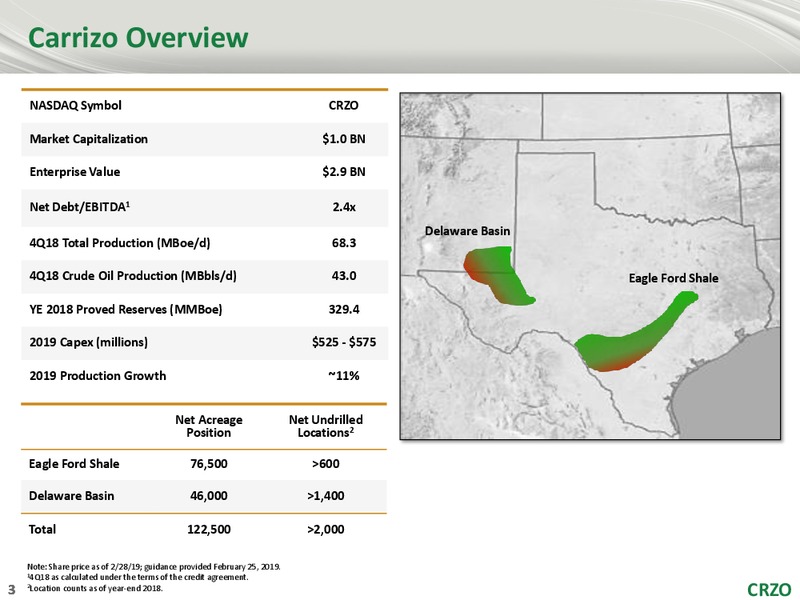800x600 pixels.
Task: Select the Eagle Ford Shale table row label
Action: point(74,464)
